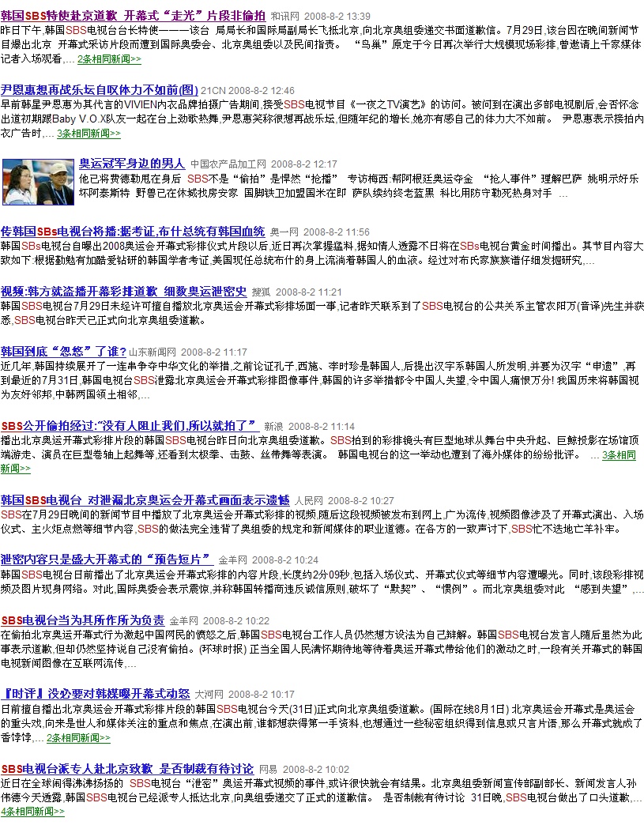The image size is (644, 829).
Task: Click snippet starting "韩国SBS电视台7月29日未经许可"
Action: coord(322,313)
